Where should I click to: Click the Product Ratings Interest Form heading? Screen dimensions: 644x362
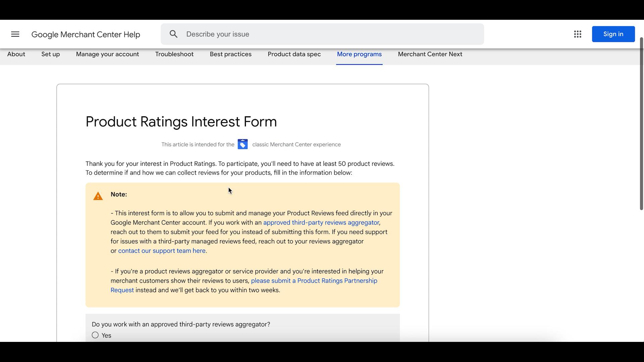point(181,122)
